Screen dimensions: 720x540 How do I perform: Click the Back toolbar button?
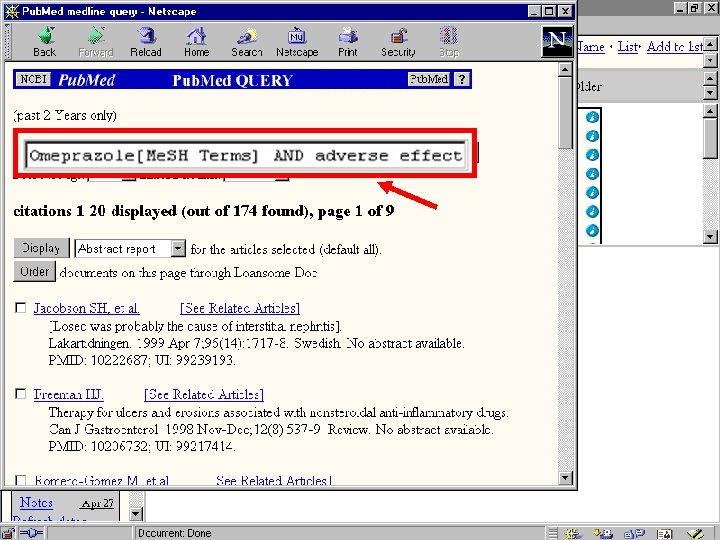[x=45, y=42]
